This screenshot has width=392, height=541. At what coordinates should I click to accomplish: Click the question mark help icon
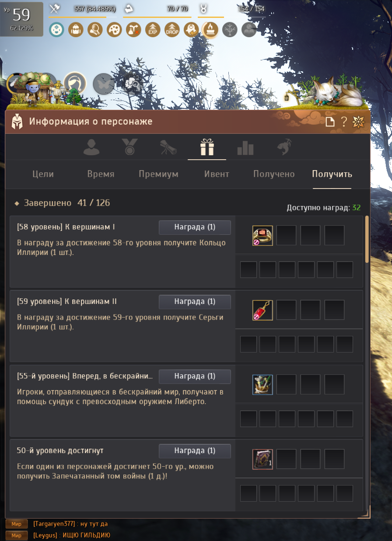tap(344, 122)
